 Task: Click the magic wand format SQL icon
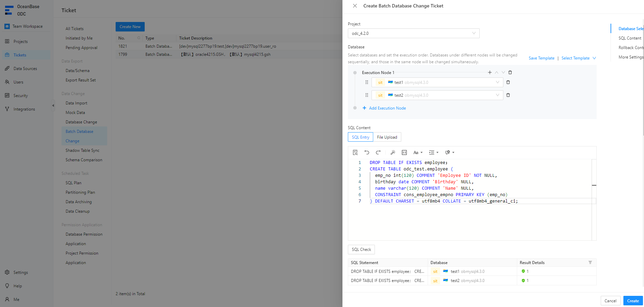(x=393, y=152)
